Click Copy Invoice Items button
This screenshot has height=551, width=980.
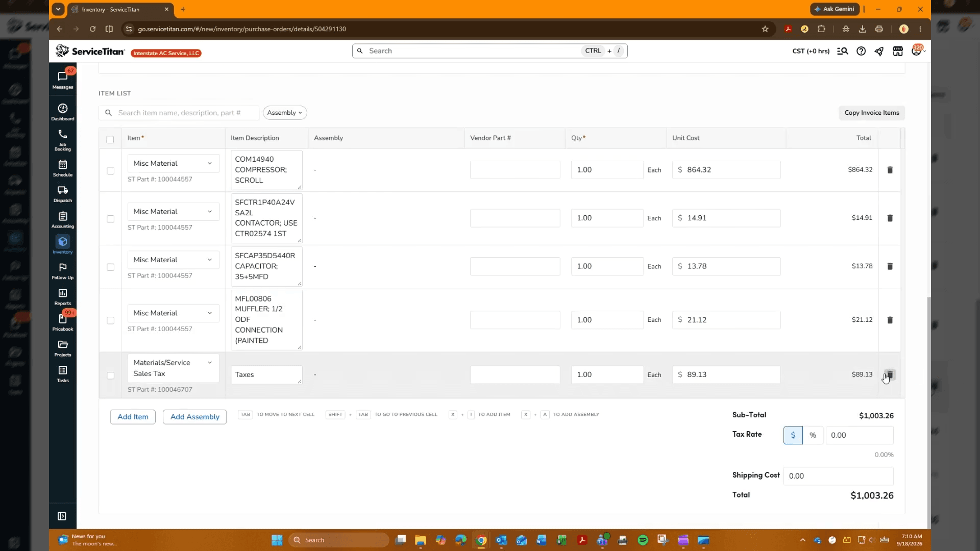(x=871, y=113)
